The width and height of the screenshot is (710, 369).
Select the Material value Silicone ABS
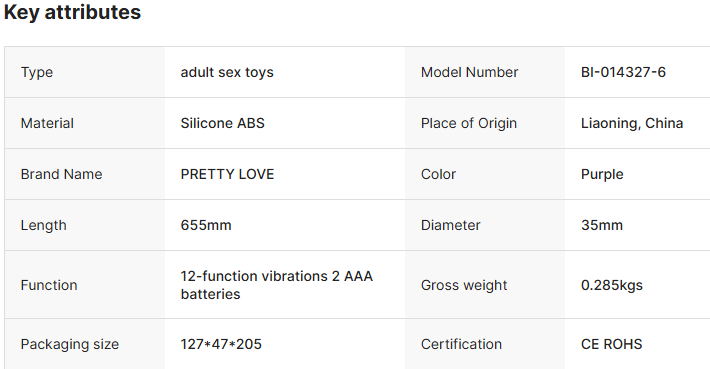[222, 123]
